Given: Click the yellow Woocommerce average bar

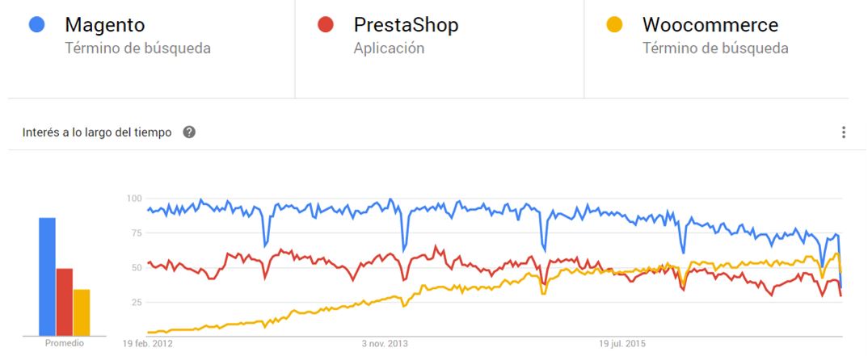Looking at the screenshot, I should pyautogui.click(x=82, y=312).
